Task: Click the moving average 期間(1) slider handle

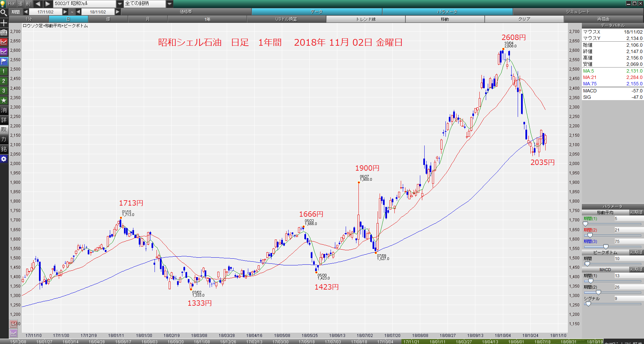Action: pyautogui.click(x=586, y=224)
